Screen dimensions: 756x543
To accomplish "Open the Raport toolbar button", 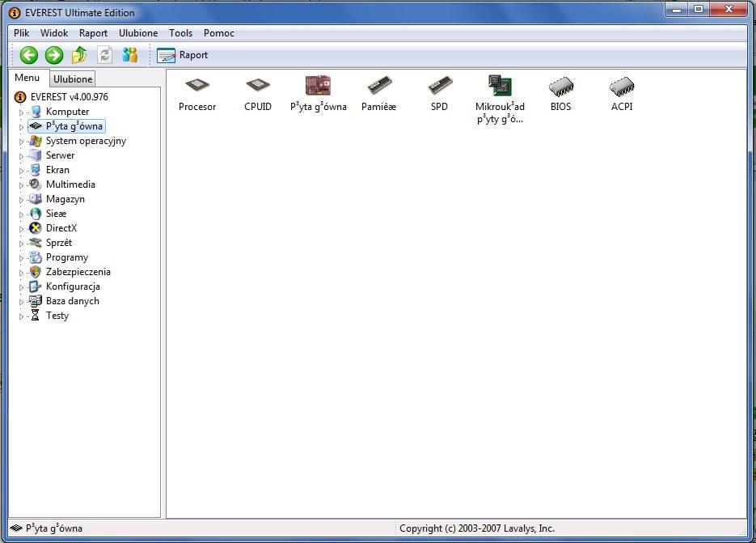I will click(182, 55).
